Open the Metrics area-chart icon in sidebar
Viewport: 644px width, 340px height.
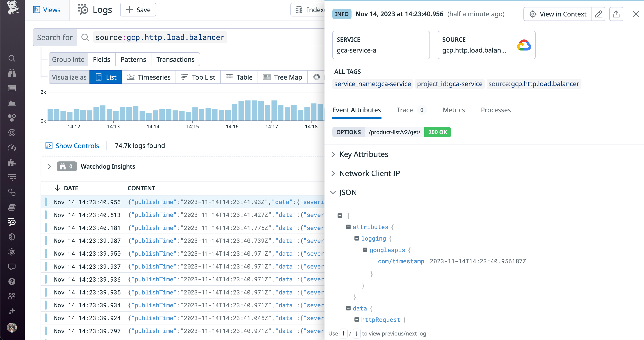coord(12,103)
